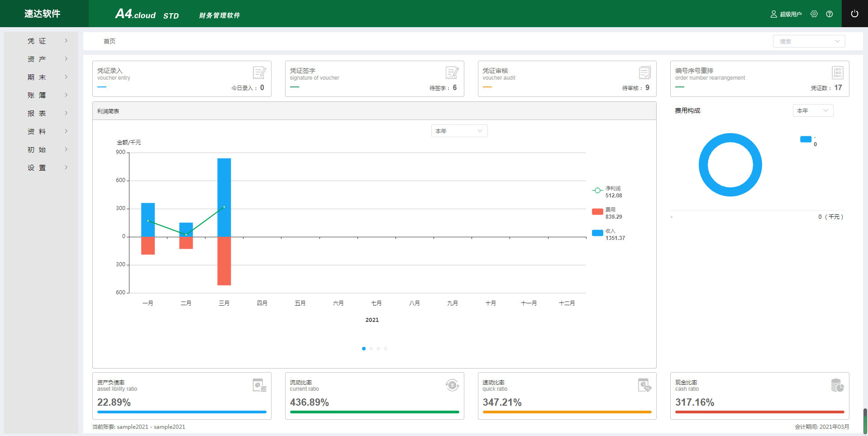This screenshot has width=868, height=436.
Task: Click the 超级用户 account link
Action: point(786,14)
